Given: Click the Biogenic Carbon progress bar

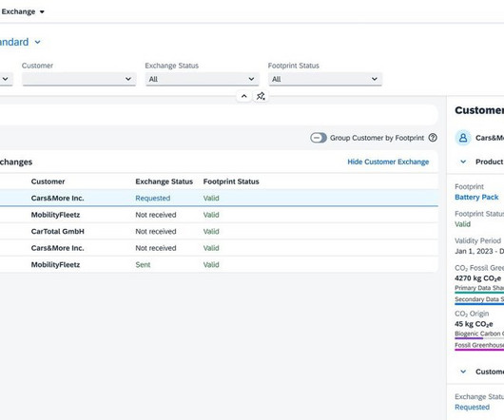Looking at the screenshot, I should point(479,338).
